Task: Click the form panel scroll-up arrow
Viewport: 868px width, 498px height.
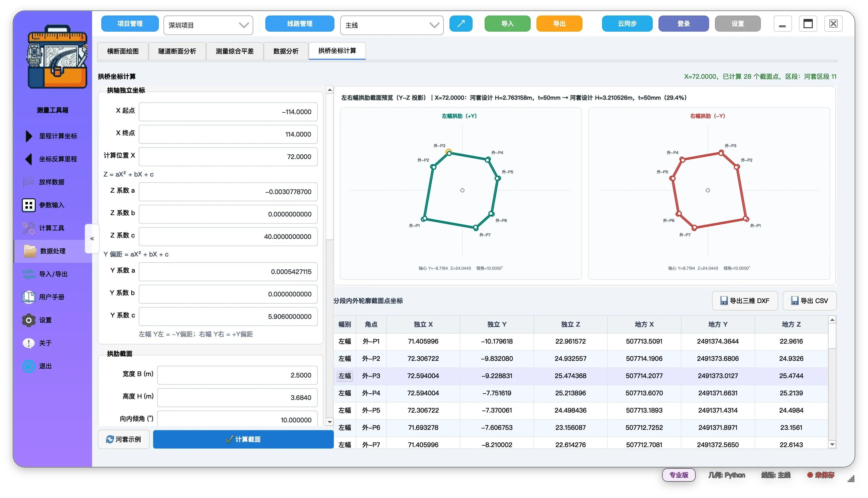Action: click(x=329, y=90)
